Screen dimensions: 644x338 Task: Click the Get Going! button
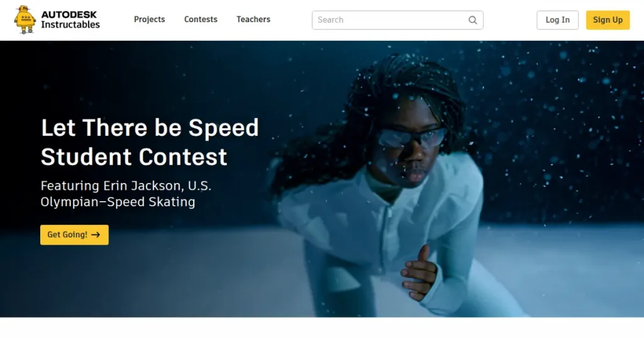coord(74,234)
